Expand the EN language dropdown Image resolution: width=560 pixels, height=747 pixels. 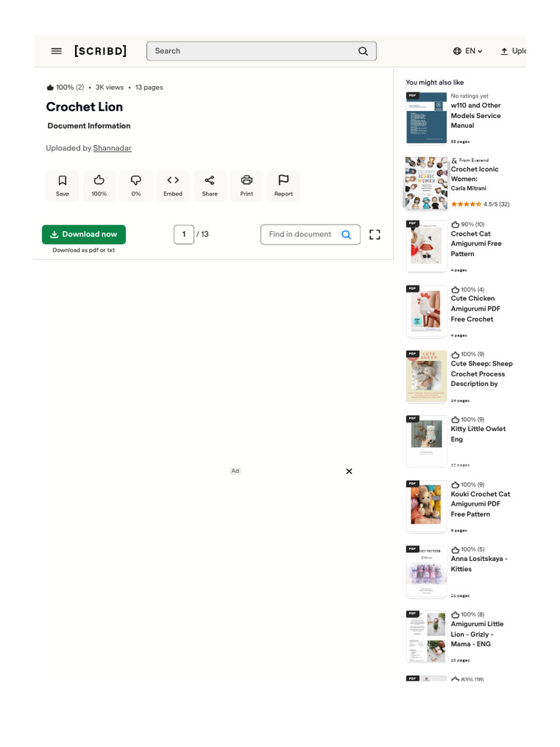click(467, 51)
